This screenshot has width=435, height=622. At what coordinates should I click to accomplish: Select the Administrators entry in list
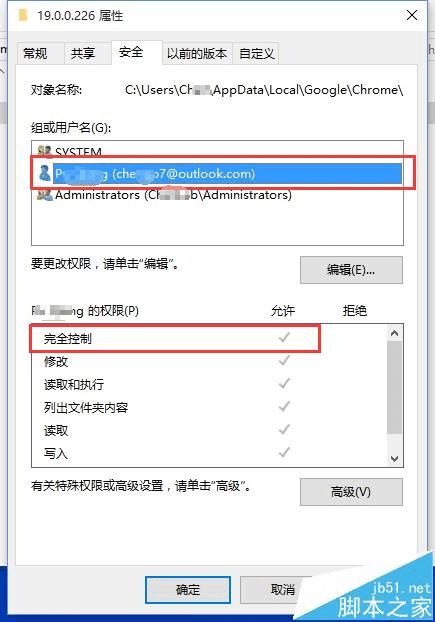click(x=173, y=195)
